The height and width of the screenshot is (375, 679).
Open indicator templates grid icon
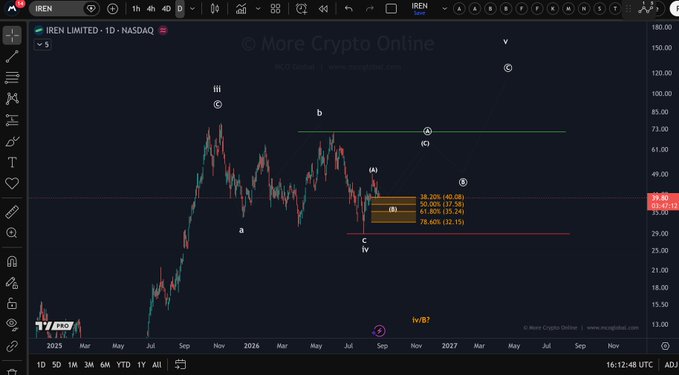[275, 9]
